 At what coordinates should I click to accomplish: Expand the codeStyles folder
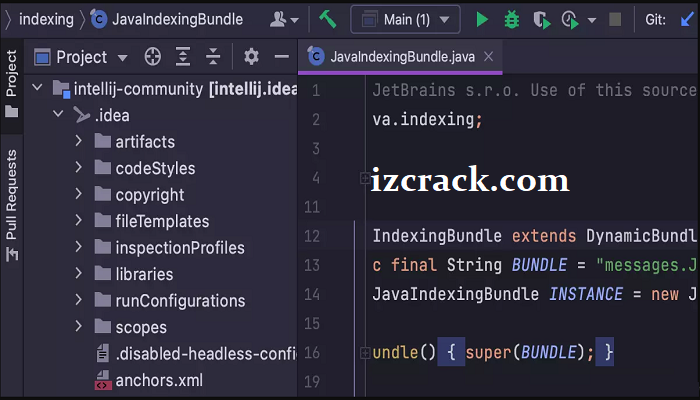[x=79, y=167]
